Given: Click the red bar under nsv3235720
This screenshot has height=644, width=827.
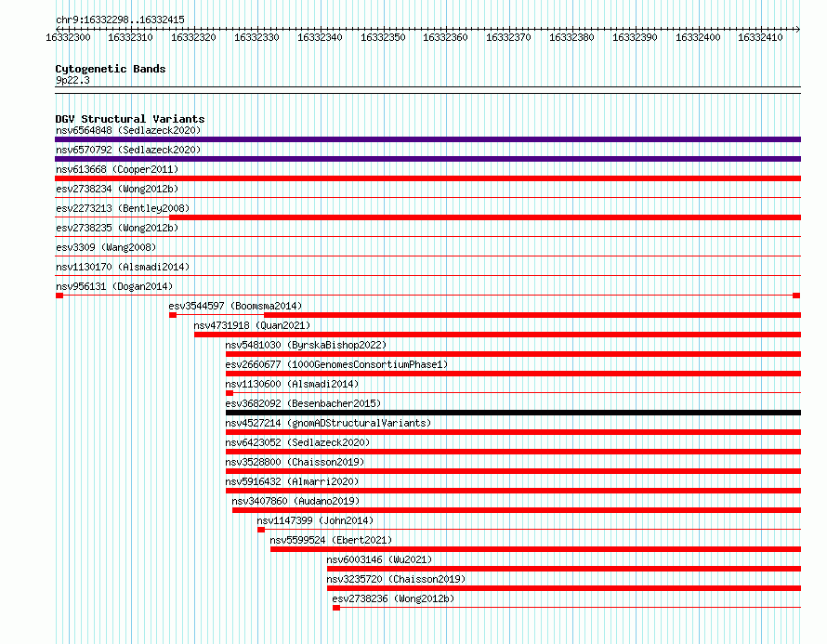Looking at the screenshot, I should pos(564,588).
